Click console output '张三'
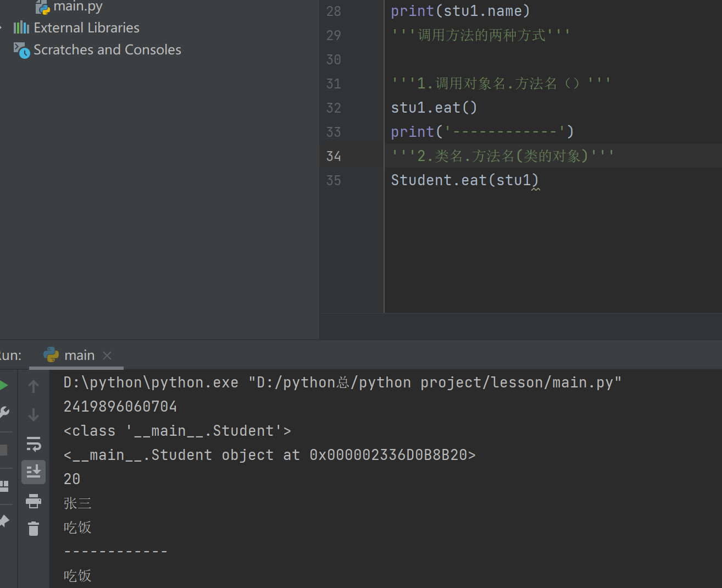722x588 pixels. click(x=77, y=503)
